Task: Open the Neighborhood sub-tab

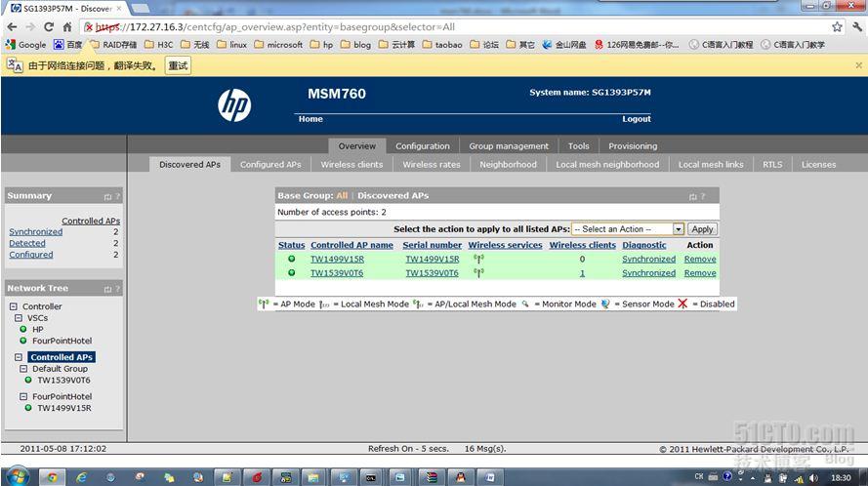Action: point(508,164)
